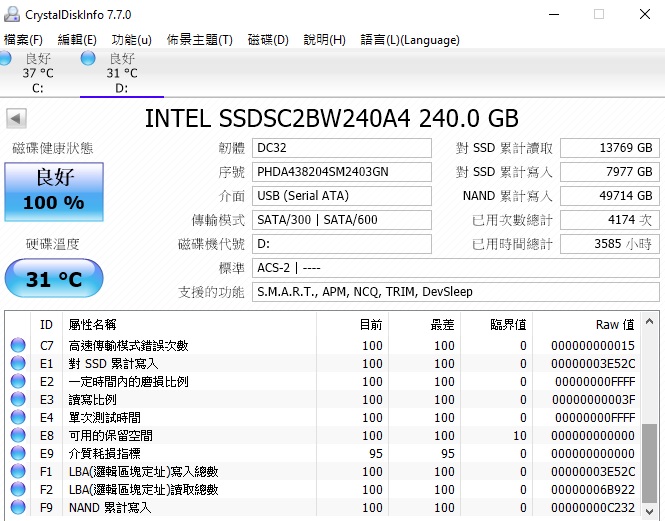The height and width of the screenshot is (521, 665).
Task: Click the 31 °C temperature button
Action: pyautogui.click(x=54, y=278)
